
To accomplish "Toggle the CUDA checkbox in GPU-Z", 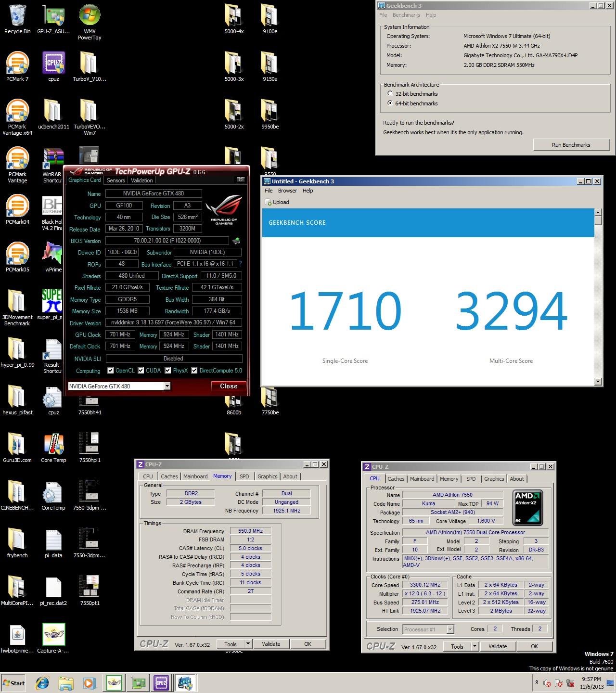I will [141, 371].
